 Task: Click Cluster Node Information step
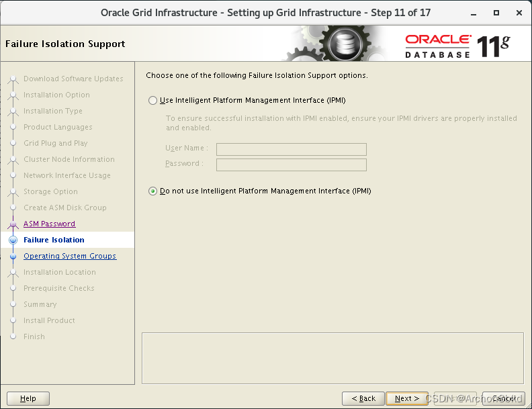point(69,159)
